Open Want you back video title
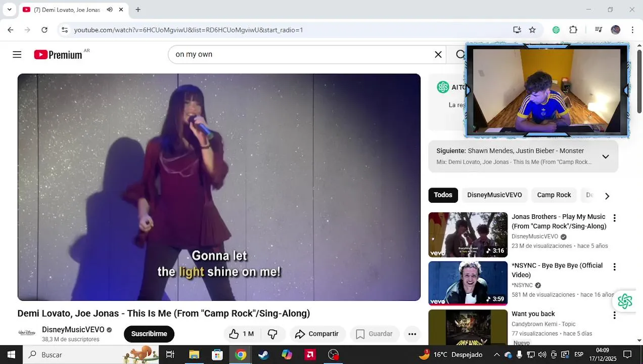The image size is (643, 364). coord(533,314)
